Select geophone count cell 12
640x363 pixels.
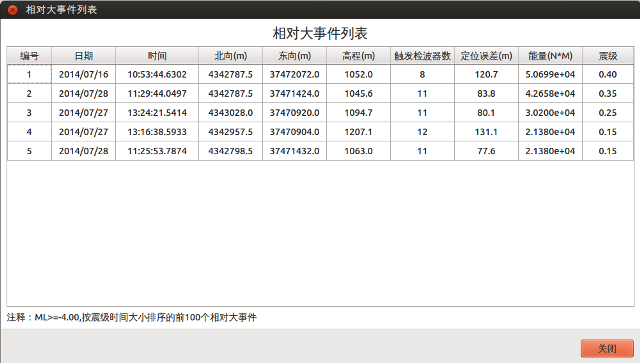[x=422, y=132]
